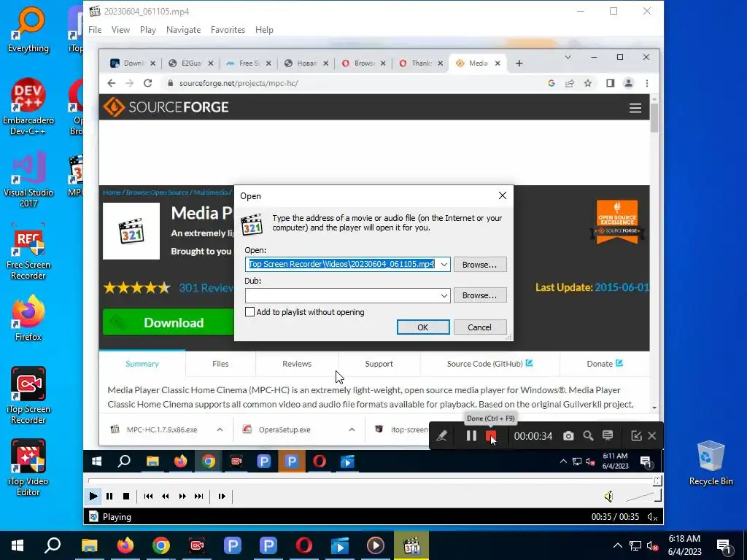The image size is (747, 560).
Task: Click Browse next to the Open path field
Action: 480,264
